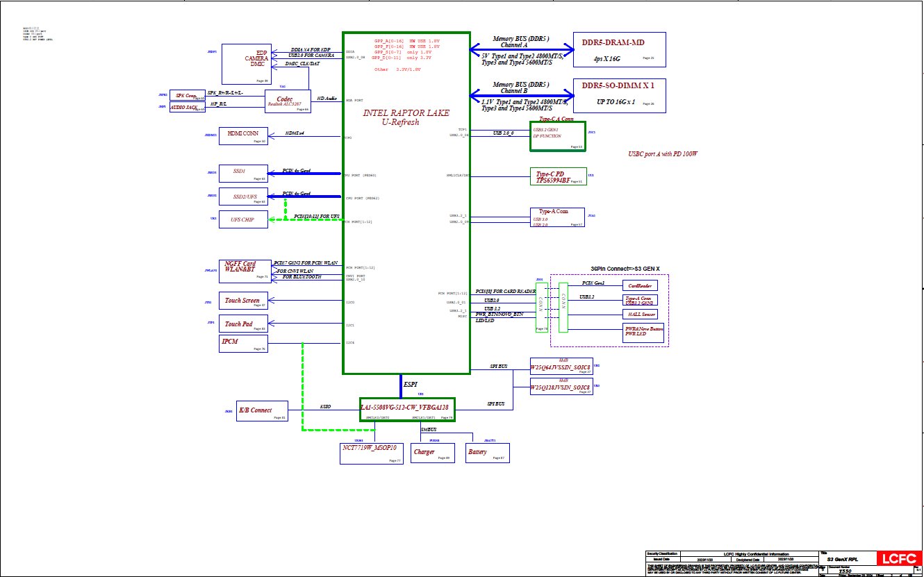Screen dimensions: 924x577
Task: Select the PCIE[10:11] FOR UFS label
Action: tap(317, 217)
